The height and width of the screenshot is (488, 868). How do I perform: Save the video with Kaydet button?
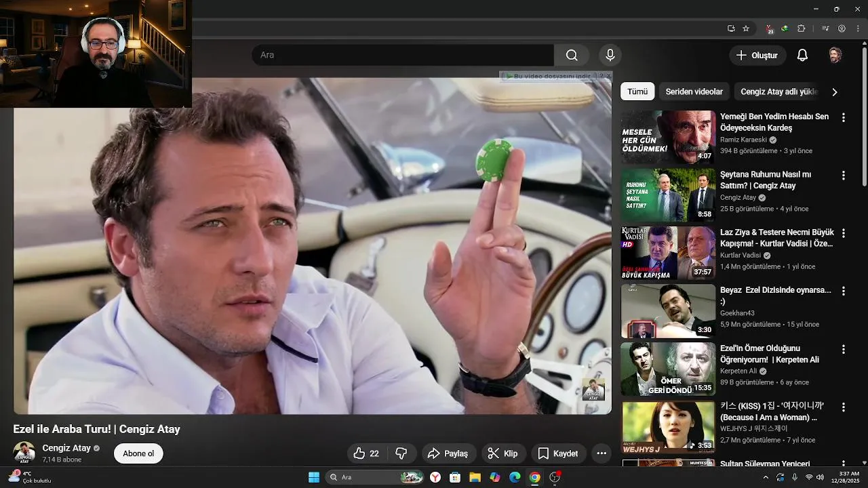click(558, 453)
